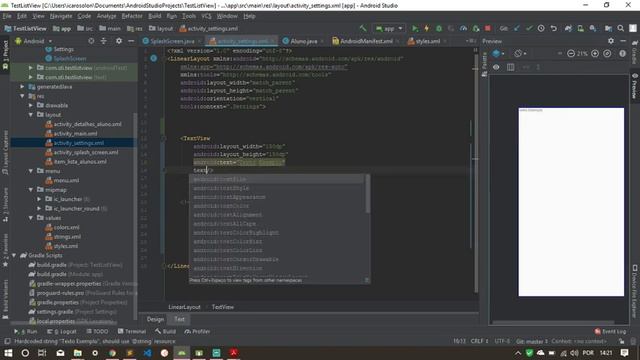The height and width of the screenshot is (360, 640).
Task: Click the Project tree vertical scrollbar
Action: click(x=135, y=216)
